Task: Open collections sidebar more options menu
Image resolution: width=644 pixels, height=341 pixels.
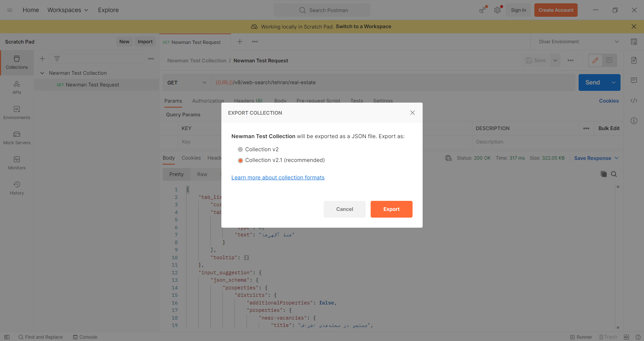Action: click(151, 59)
